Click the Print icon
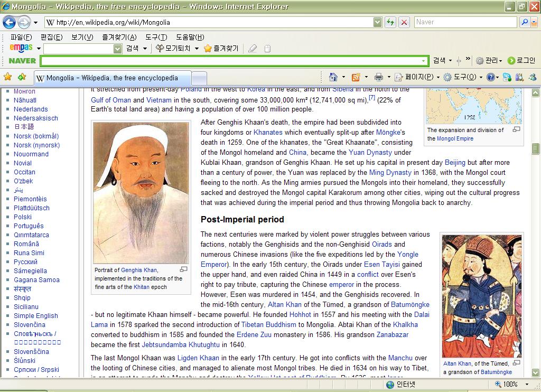 tap(378, 77)
